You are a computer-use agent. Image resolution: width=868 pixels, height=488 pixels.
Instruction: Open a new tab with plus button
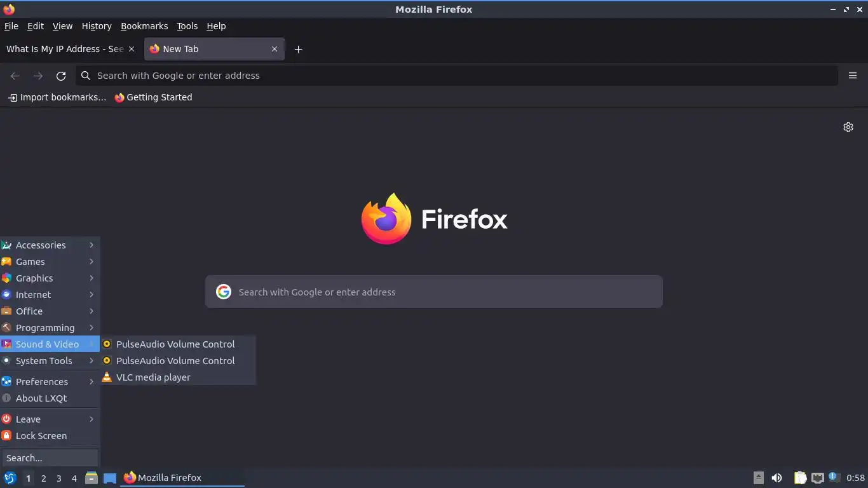(298, 49)
